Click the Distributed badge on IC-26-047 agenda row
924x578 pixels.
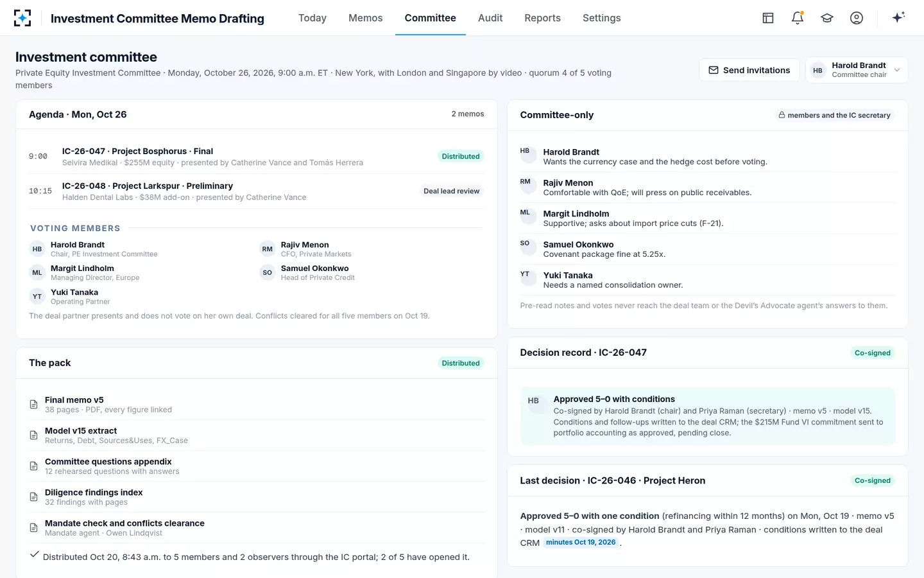point(461,157)
